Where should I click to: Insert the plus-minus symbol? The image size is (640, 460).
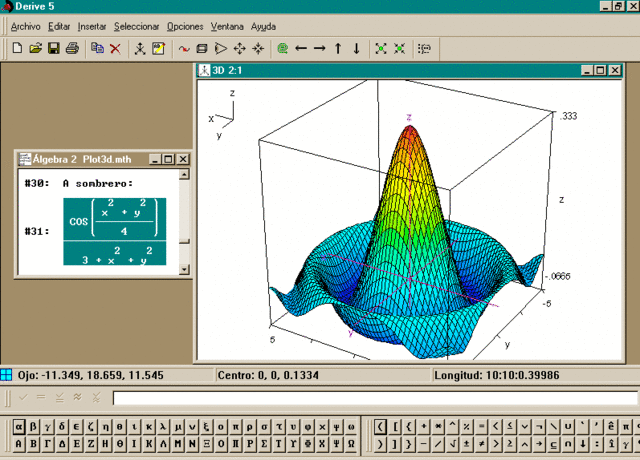[x=467, y=444]
